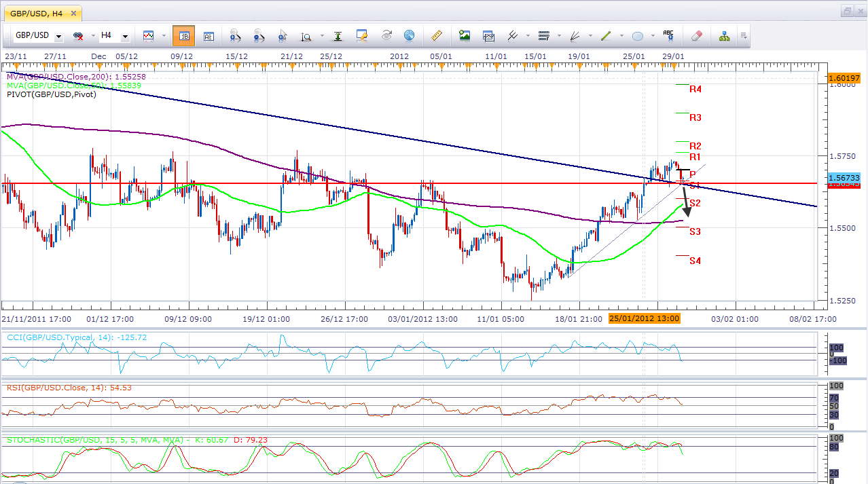Open the chart edit properties icon
Viewport: 868px width, 484px height.
[x=362, y=35]
